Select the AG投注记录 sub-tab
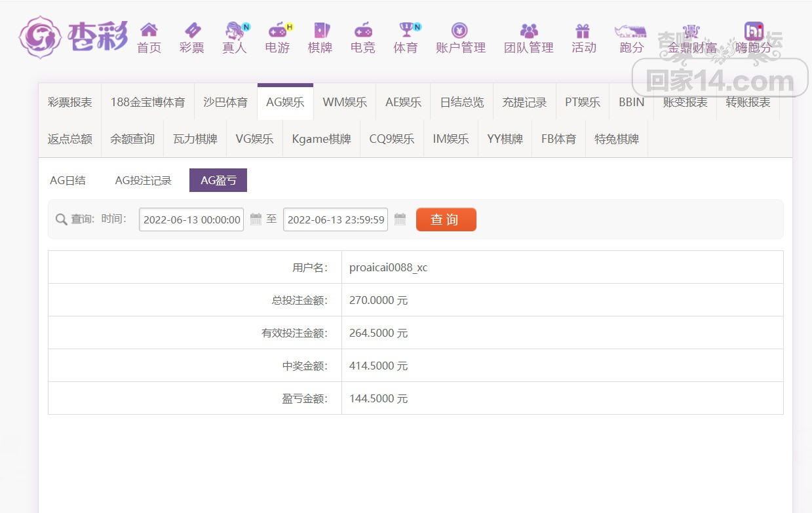 point(143,180)
